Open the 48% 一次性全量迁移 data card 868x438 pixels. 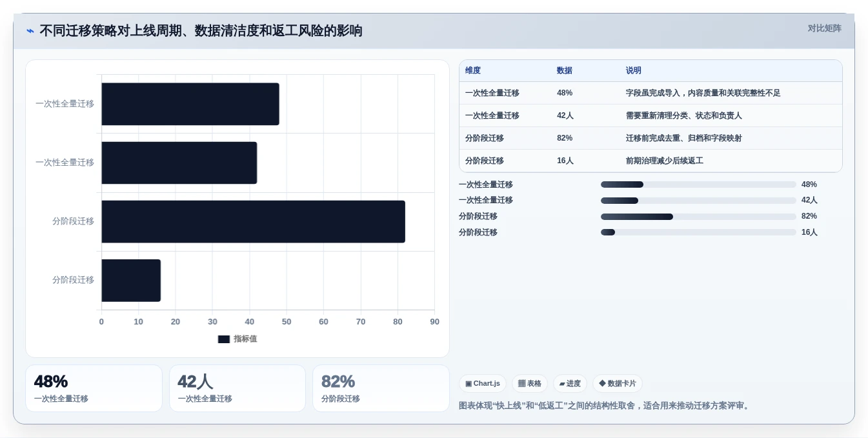[94, 388]
